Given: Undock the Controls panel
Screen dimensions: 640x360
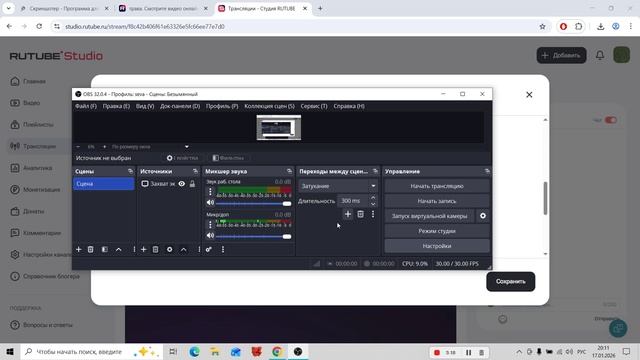Looking at the screenshot, I should click(487, 171).
